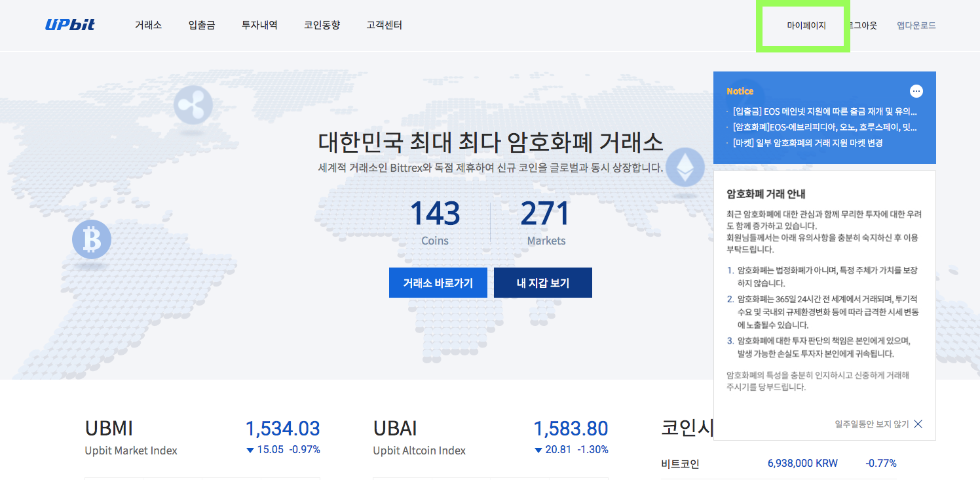Open the 코인동향 menu
The width and height of the screenshot is (980, 480).
(322, 25)
